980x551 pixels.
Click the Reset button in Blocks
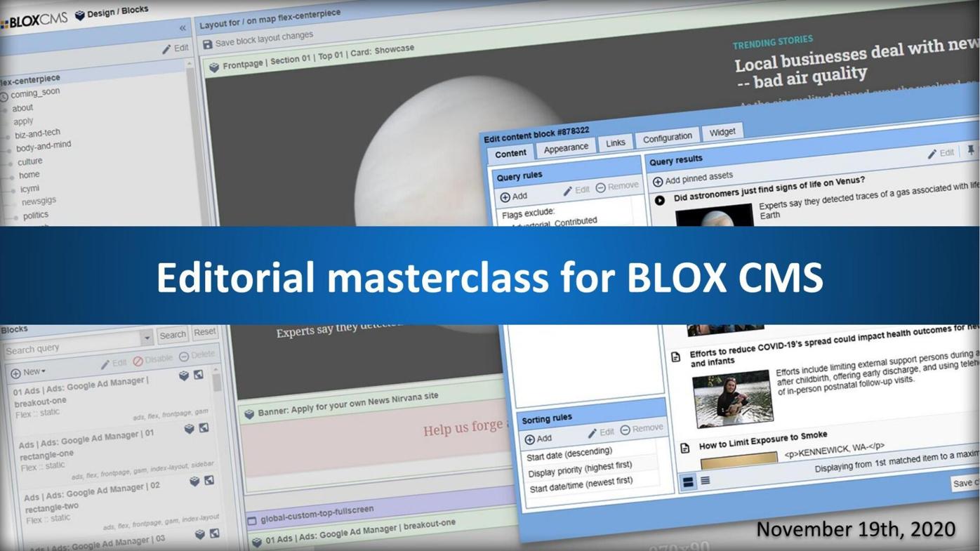click(x=204, y=332)
